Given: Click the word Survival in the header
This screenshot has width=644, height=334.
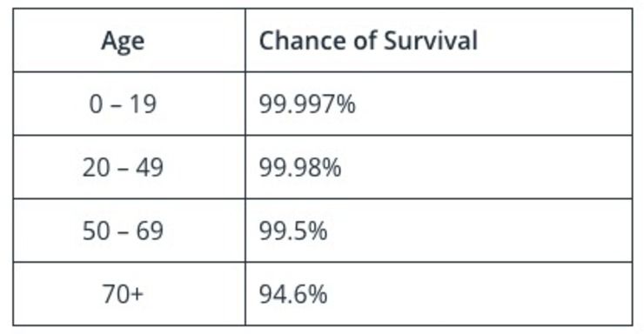Looking at the screenshot, I should [x=431, y=40].
